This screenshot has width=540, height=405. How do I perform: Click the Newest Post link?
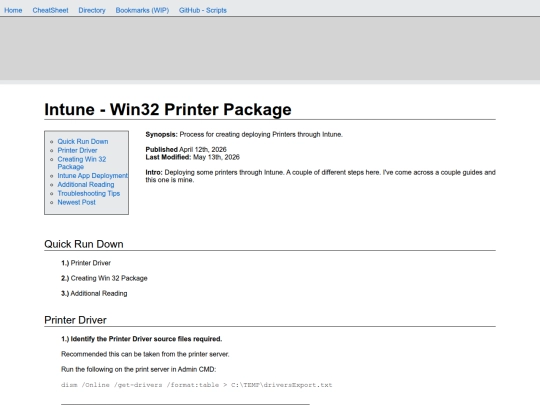[x=76, y=202]
